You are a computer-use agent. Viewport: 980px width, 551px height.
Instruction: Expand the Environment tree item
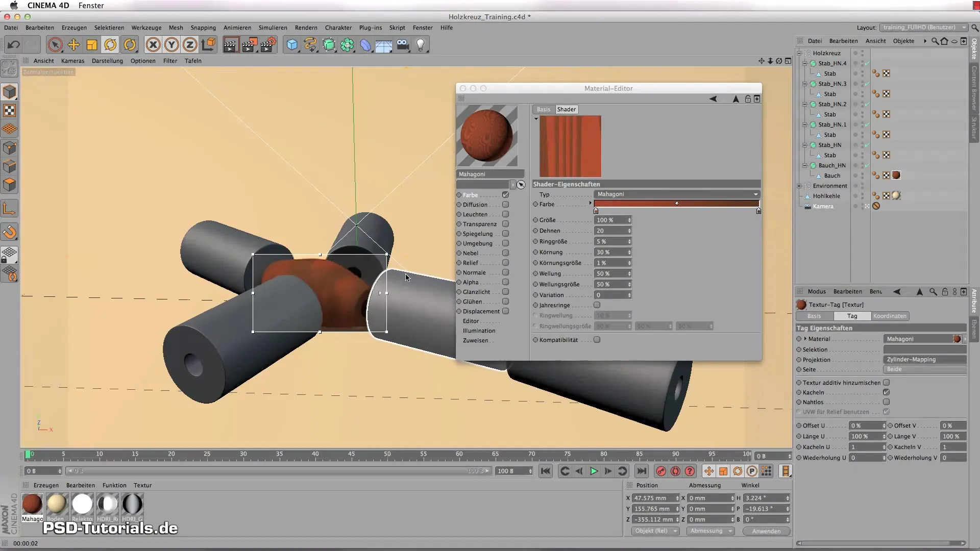(x=799, y=186)
